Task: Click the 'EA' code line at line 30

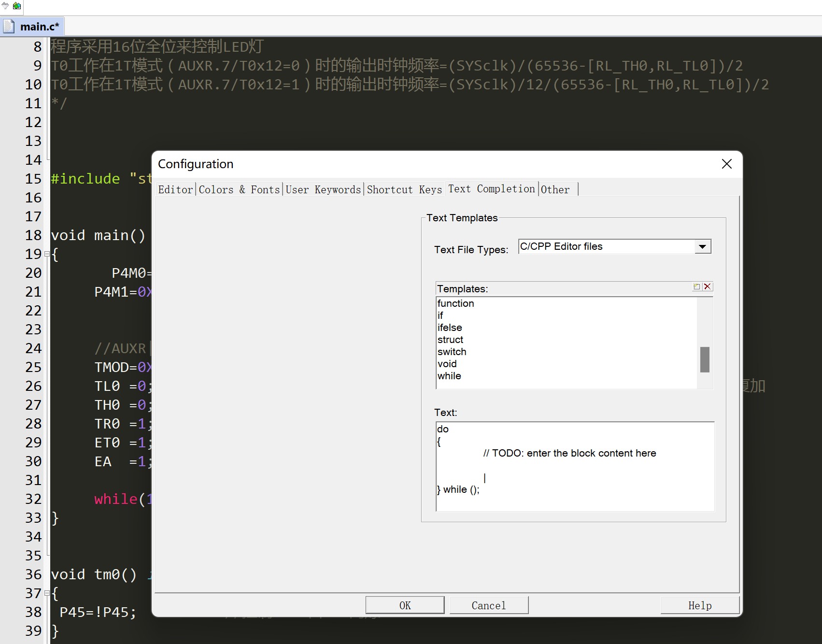Action: click(123, 461)
